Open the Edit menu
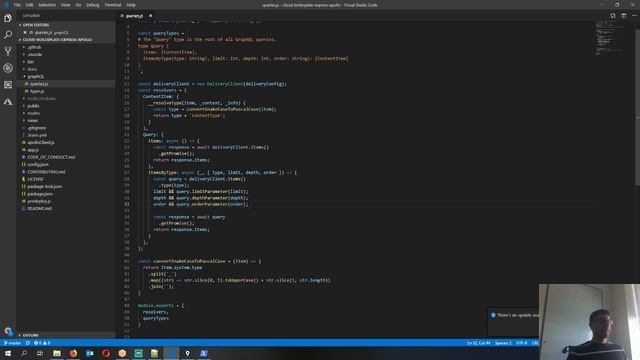 [x=29, y=5]
